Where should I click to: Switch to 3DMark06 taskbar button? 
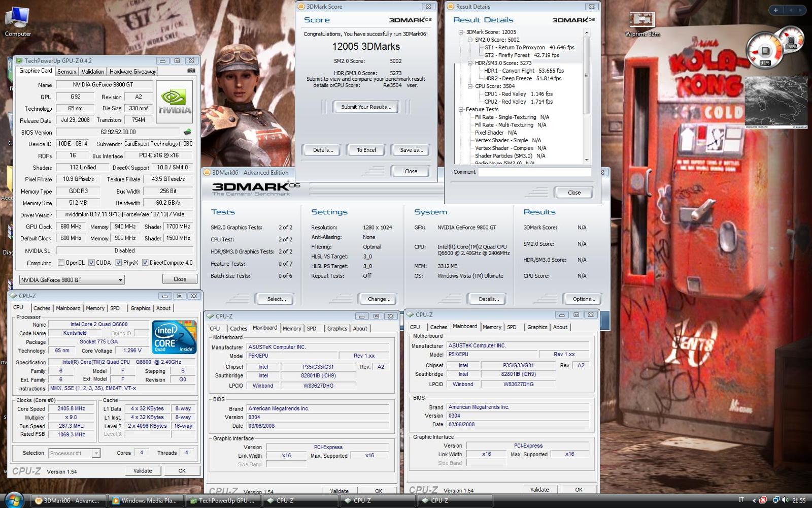tap(69, 500)
